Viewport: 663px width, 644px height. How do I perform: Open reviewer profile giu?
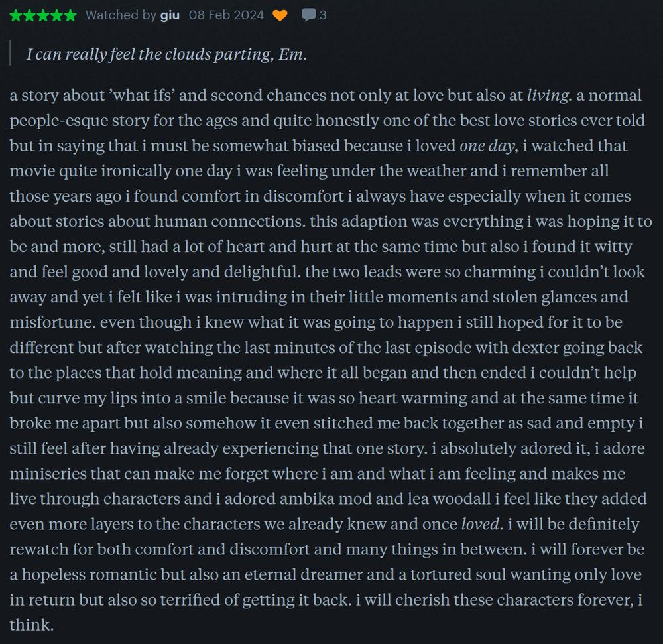(170, 16)
